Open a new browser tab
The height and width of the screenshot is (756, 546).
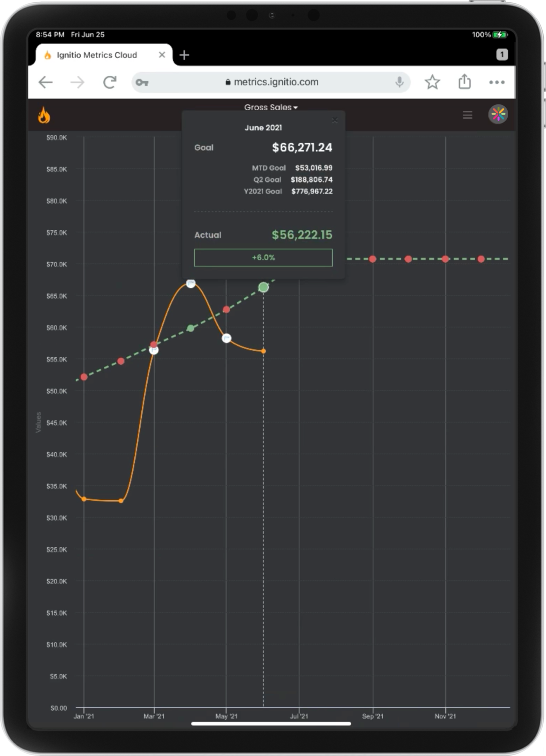point(184,55)
